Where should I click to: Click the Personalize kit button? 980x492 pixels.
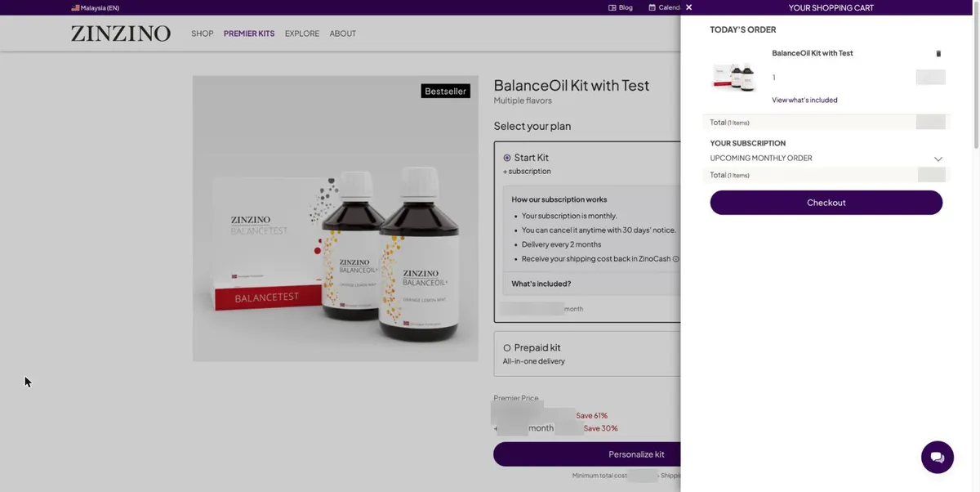pyautogui.click(x=586, y=454)
